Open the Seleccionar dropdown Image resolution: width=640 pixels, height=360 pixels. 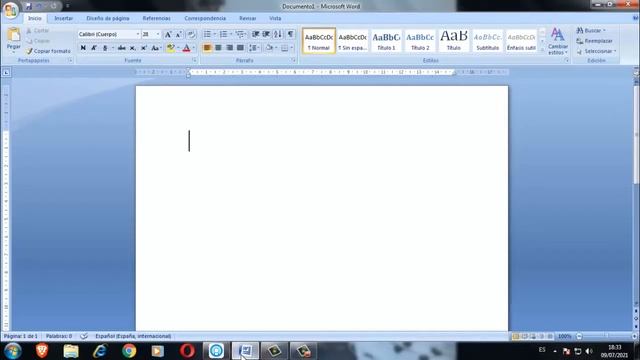pyautogui.click(x=596, y=51)
